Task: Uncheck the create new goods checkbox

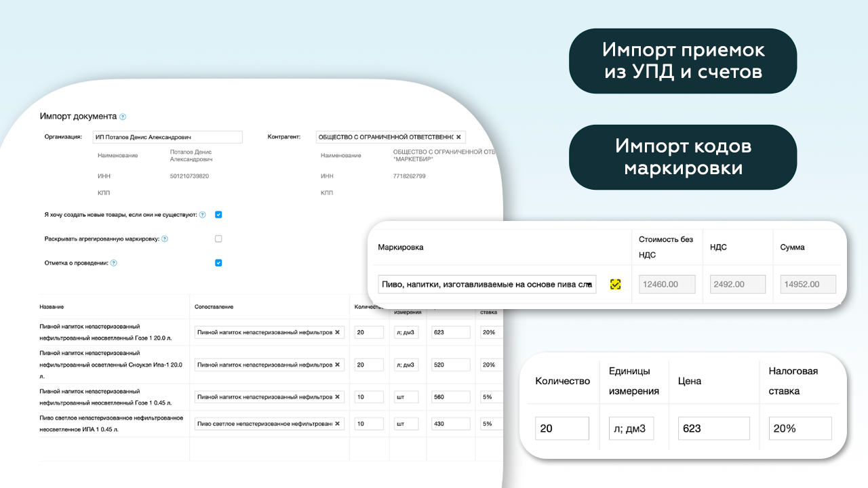Action: click(218, 215)
